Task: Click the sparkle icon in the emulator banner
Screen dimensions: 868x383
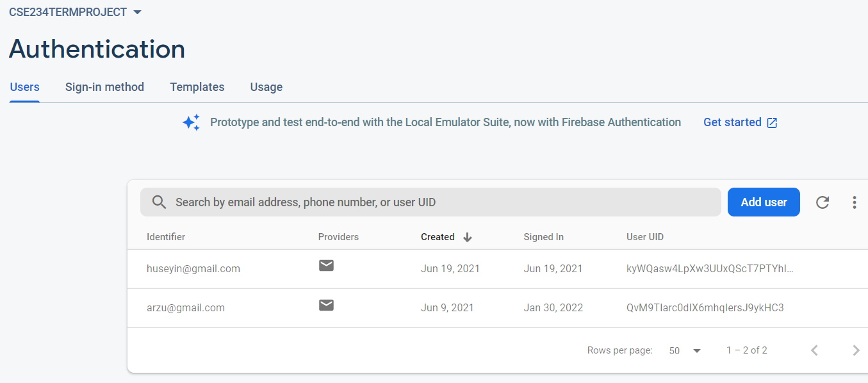Action: (191, 122)
